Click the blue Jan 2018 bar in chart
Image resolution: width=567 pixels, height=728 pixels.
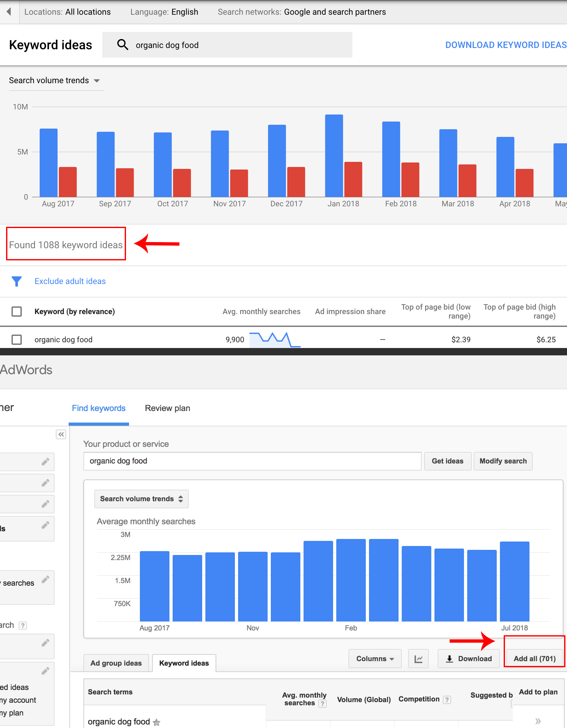(x=334, y=156)
